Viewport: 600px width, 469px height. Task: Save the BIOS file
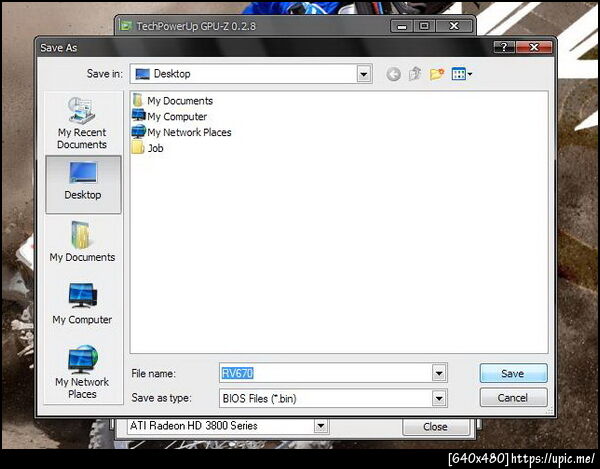point(514,373)
